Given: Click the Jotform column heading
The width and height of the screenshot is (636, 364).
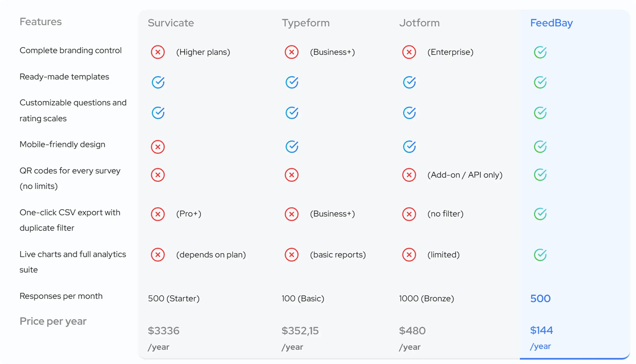Looking at the screenshot, I should [419, 23].
